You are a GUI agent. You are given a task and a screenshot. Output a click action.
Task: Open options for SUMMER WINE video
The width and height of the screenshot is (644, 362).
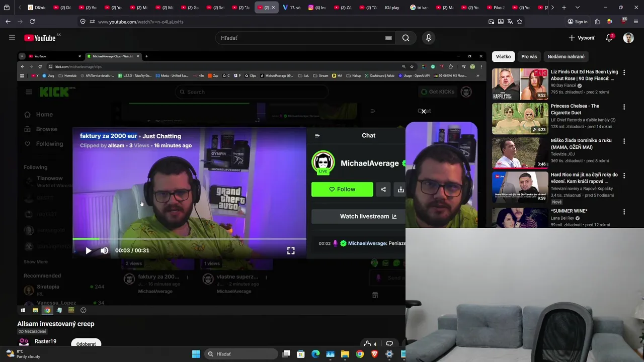624,212
